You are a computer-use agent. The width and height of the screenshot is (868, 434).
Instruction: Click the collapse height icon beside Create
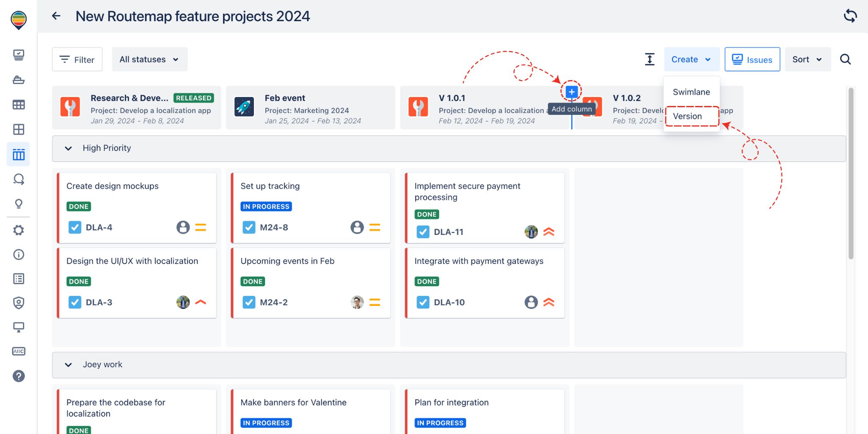(649, 59)
